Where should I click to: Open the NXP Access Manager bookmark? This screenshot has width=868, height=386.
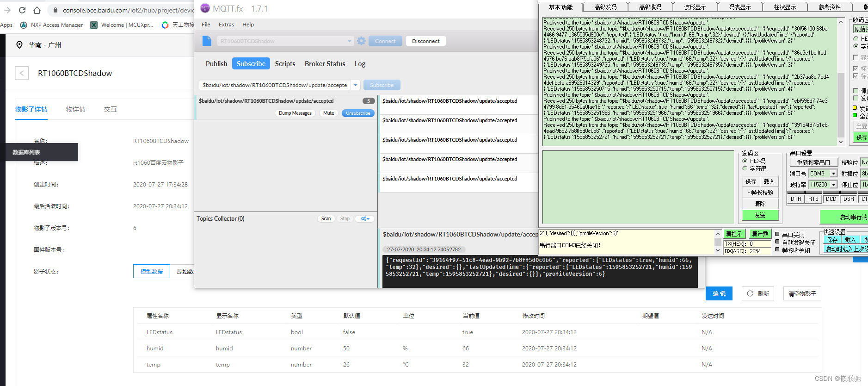51,25
